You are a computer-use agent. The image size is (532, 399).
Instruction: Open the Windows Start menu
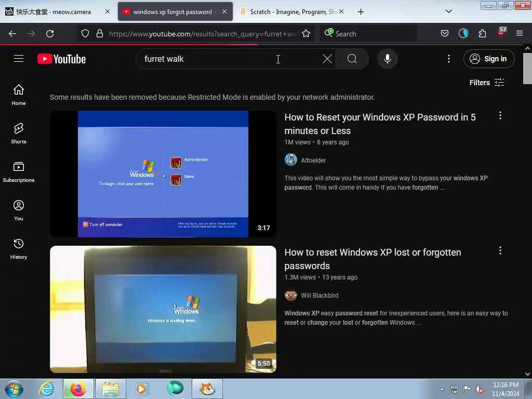(14, 389)
